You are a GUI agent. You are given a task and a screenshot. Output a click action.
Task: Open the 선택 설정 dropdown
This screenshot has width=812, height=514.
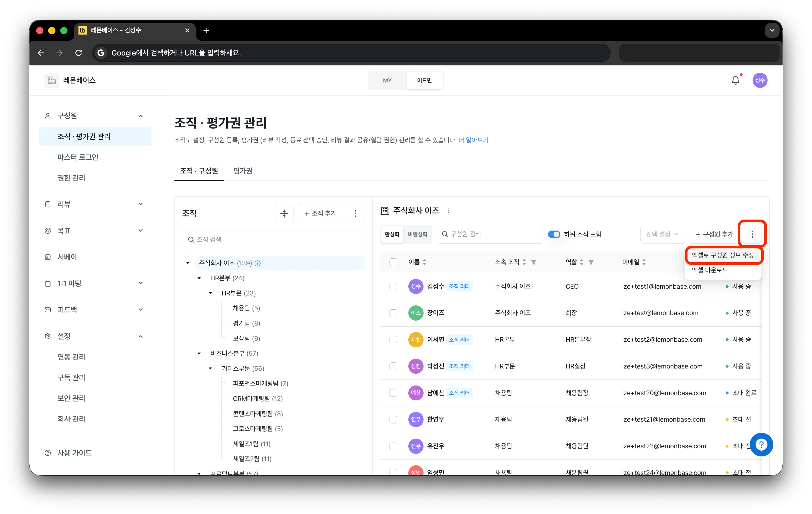(662, 234)
